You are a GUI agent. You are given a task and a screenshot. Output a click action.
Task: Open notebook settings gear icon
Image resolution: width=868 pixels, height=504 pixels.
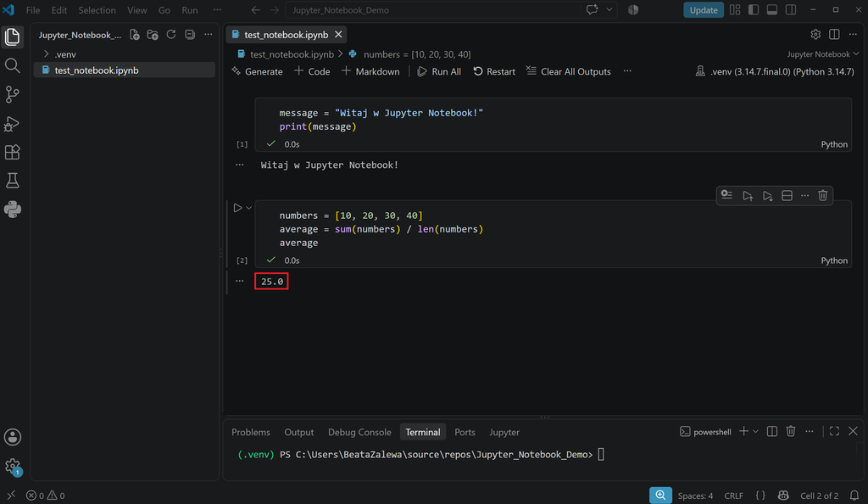pyautogui.click(x=815, y=34)
